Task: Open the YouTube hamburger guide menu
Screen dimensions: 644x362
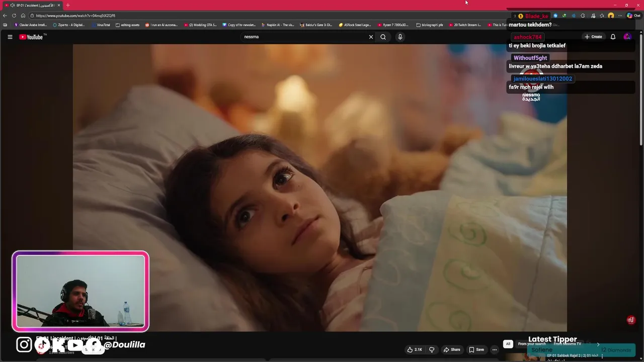Action: point(10,37)
